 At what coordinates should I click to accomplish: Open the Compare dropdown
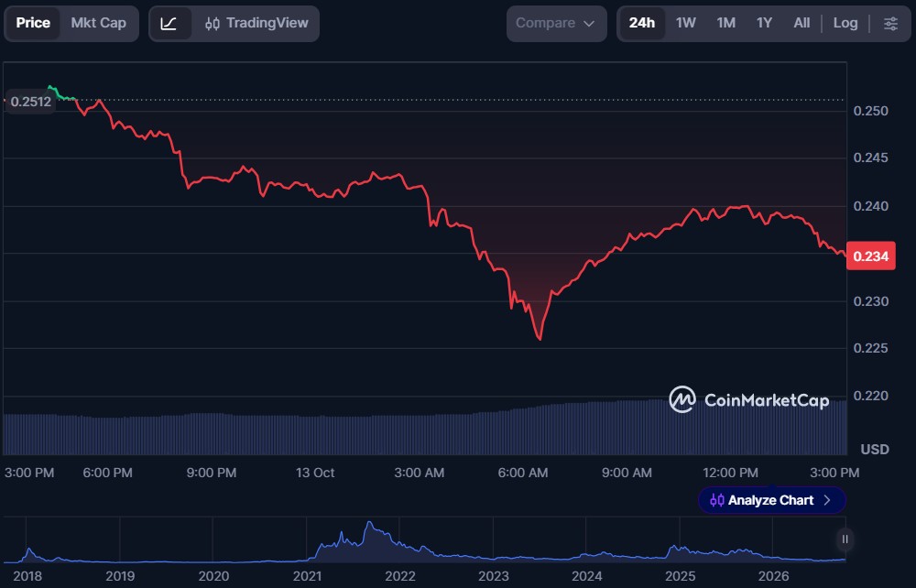click(556, 24)
